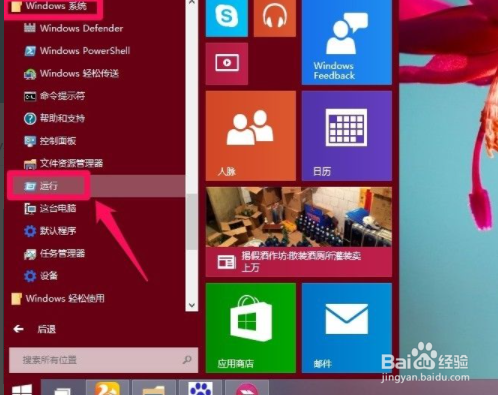Click the app list scrollbar thumb
Screen dimensions: 498x395
pos(192,222)
